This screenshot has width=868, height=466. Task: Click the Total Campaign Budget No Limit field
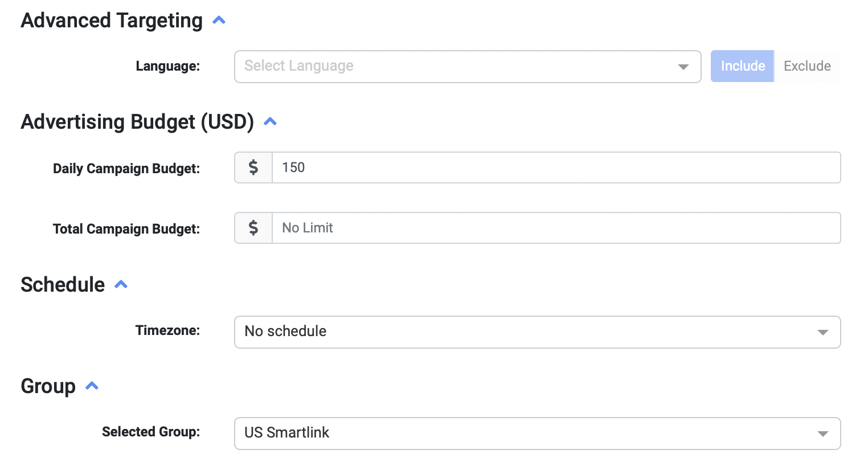coord(555,228)
